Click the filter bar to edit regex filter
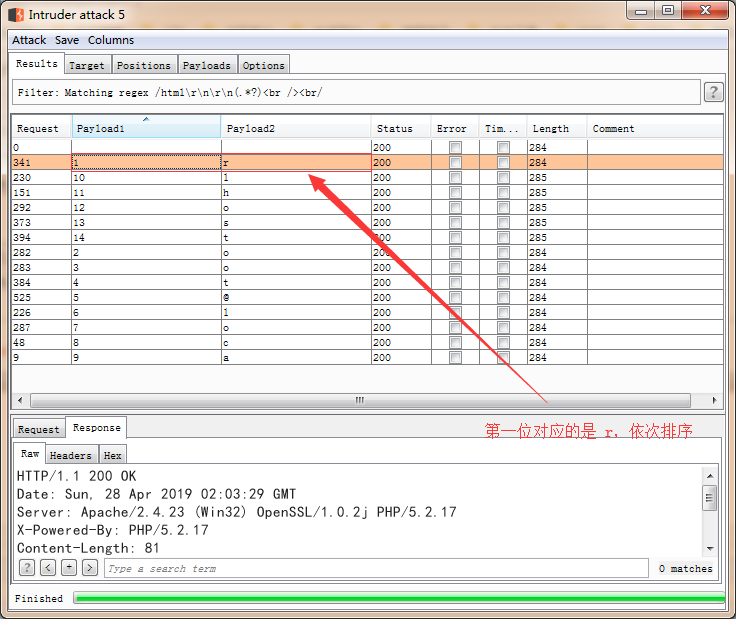Screen dimensions: 736x619 pyautogui.click(x=356, y=92)
